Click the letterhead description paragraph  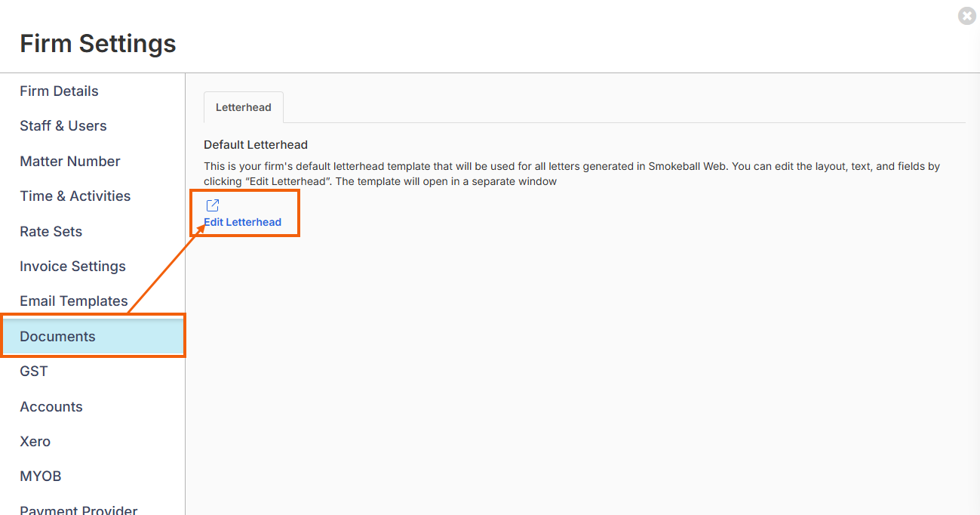pyautogui.click(x=572, y=174)
